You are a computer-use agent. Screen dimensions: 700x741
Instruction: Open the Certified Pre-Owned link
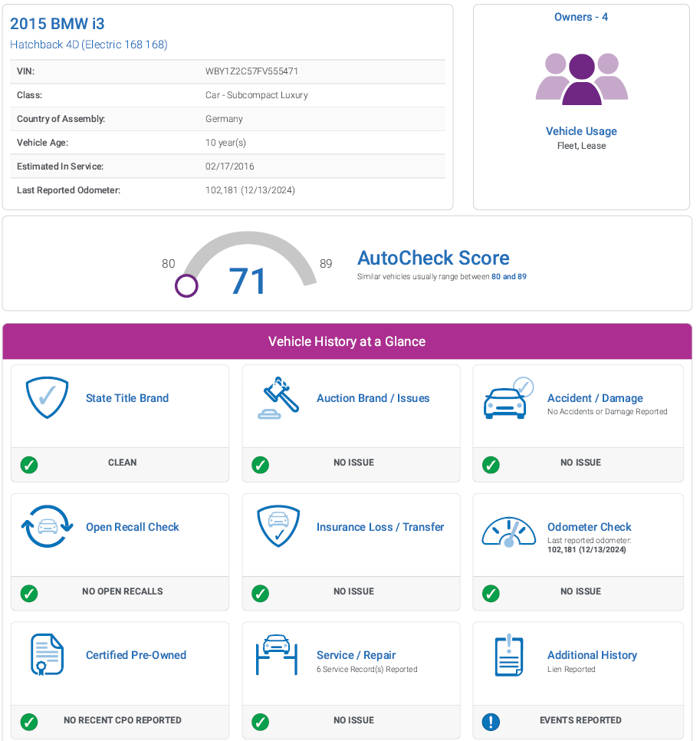tap(136, 655)
